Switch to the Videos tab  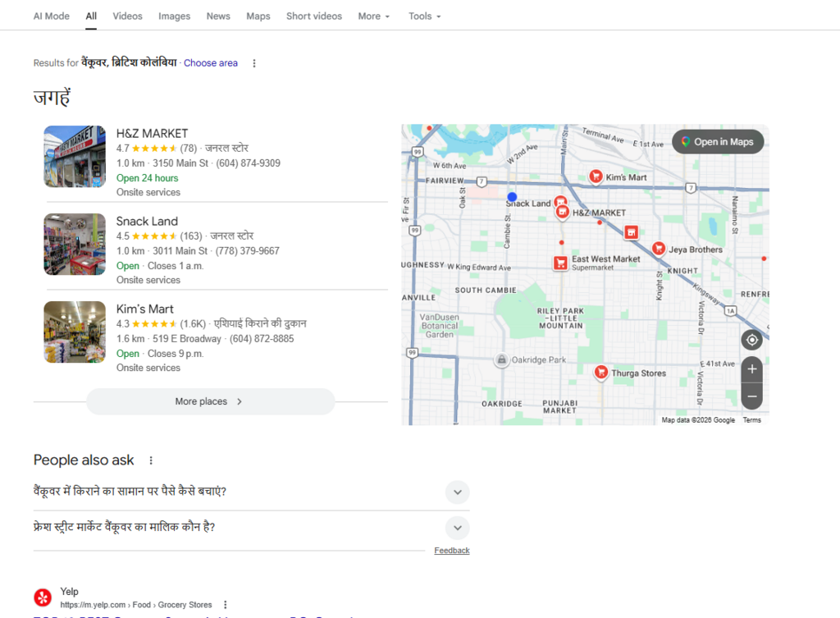(x=127, y=16)
